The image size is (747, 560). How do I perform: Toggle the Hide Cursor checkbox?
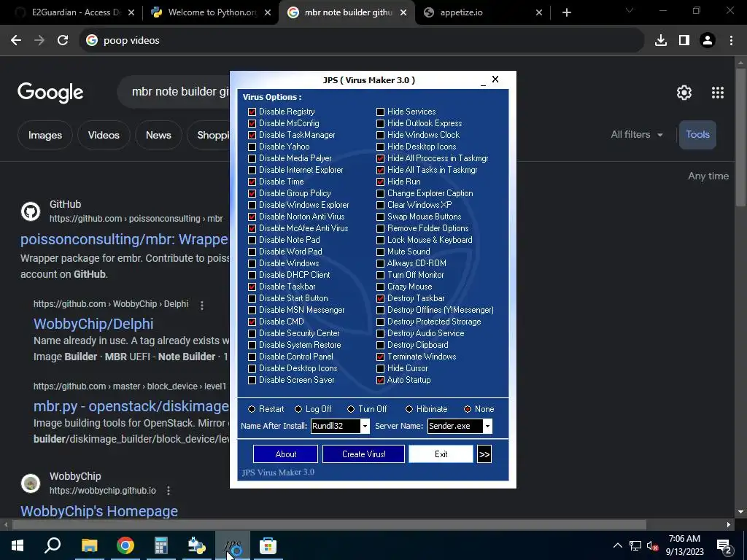(x=380, y=368)
